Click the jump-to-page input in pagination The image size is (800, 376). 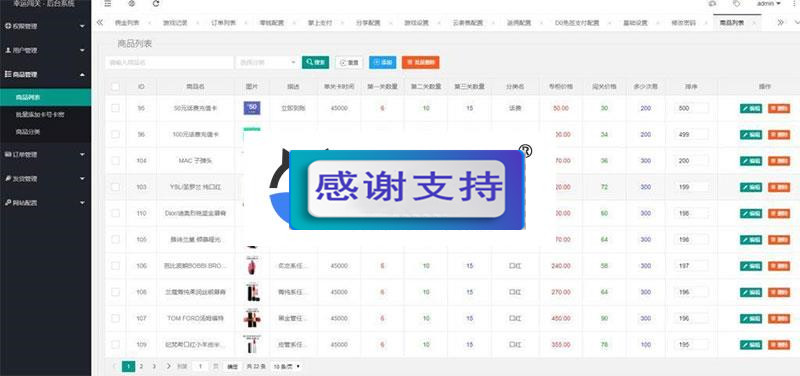pos(201,366)
